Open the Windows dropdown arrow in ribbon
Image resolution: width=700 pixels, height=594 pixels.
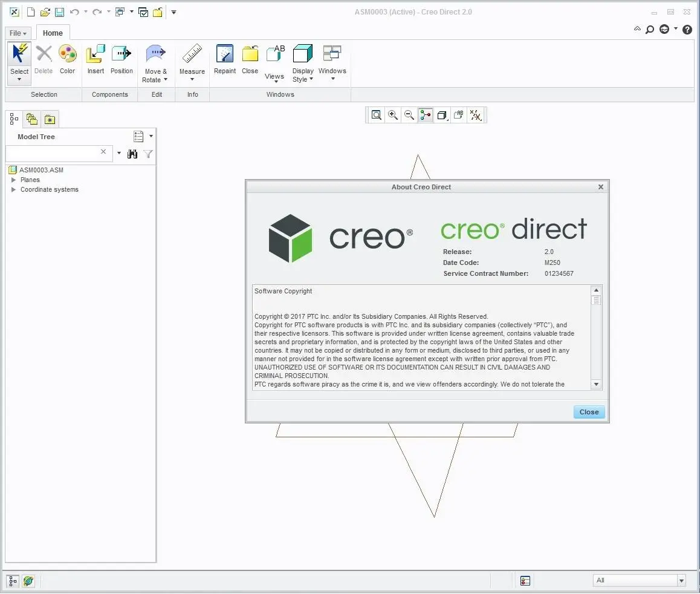(332, 79)
